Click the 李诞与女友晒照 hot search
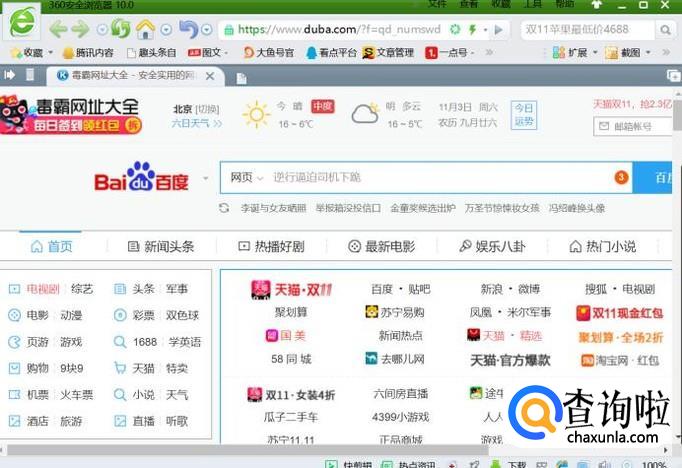The image size is (682, 468). pos(274,208)
